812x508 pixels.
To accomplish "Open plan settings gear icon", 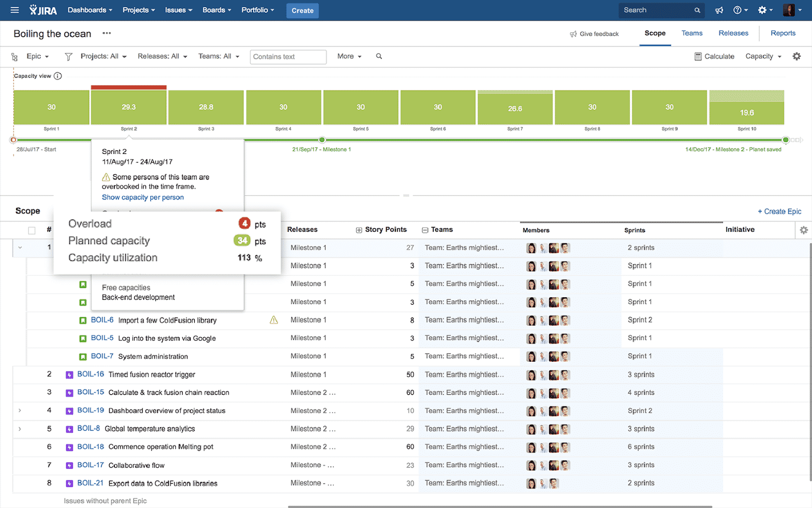I will tap(797, 56).
